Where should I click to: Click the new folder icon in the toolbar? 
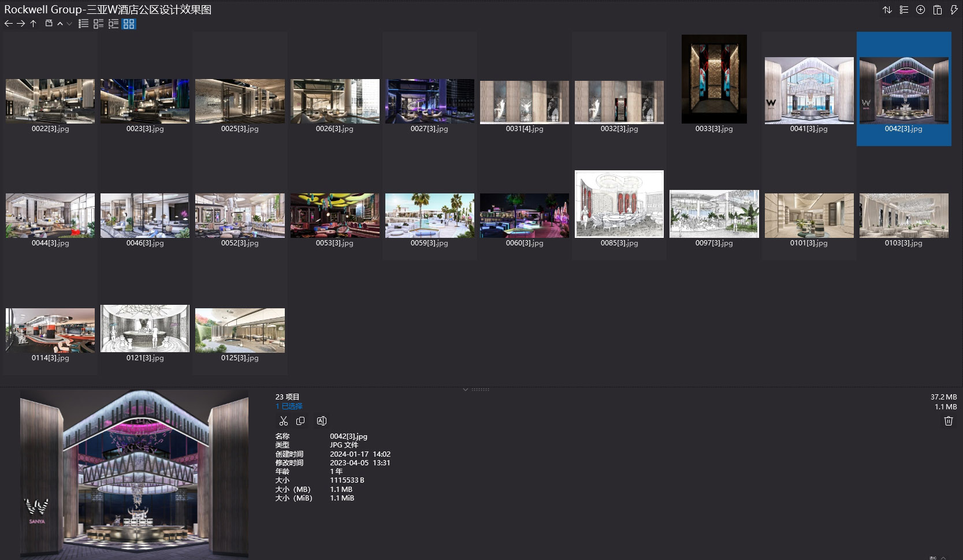pyautogui.click(x=50, y=24)
